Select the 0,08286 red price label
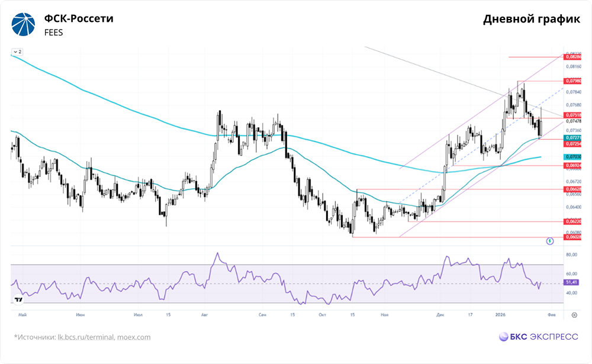592x364 pixels. 572,57
